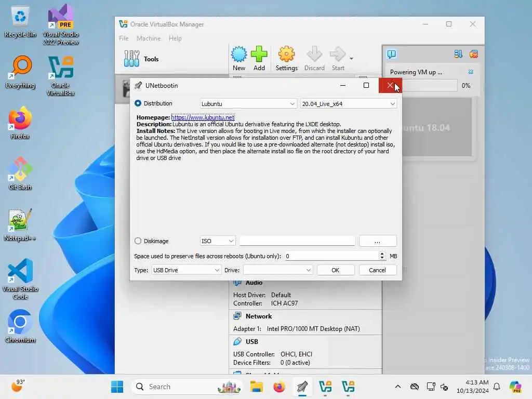Visit the lubuntu.net homepage link
The image size is (532, 399).
(203, 117)
